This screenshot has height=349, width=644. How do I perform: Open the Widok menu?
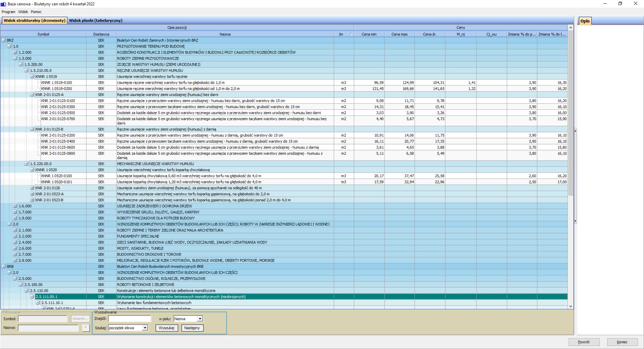coord(23,12)
